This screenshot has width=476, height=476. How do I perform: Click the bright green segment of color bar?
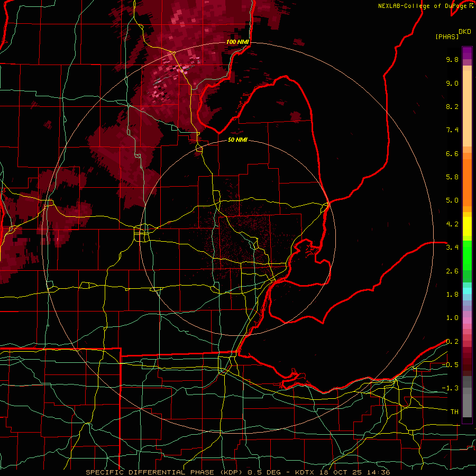pyautogui.click(x=467, y=255)
